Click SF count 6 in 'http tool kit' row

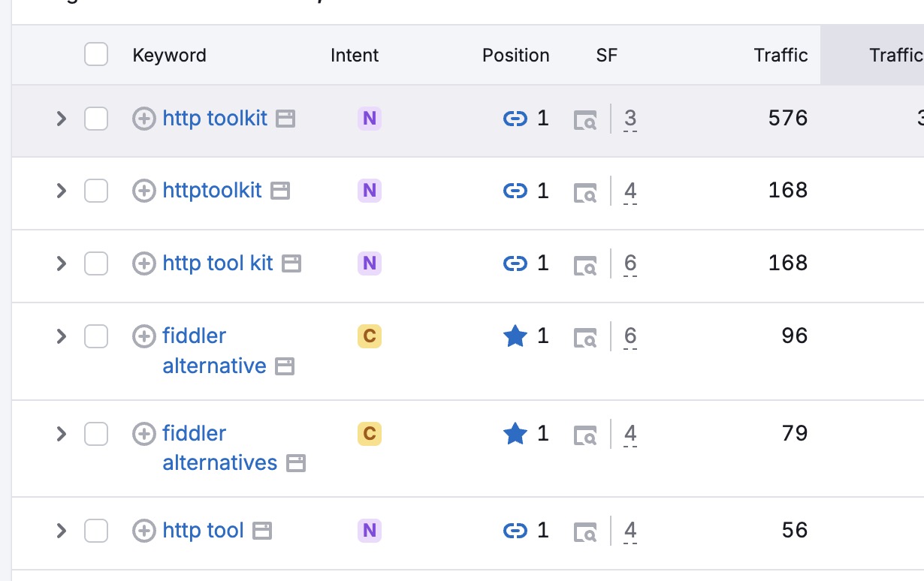point(630,263)
